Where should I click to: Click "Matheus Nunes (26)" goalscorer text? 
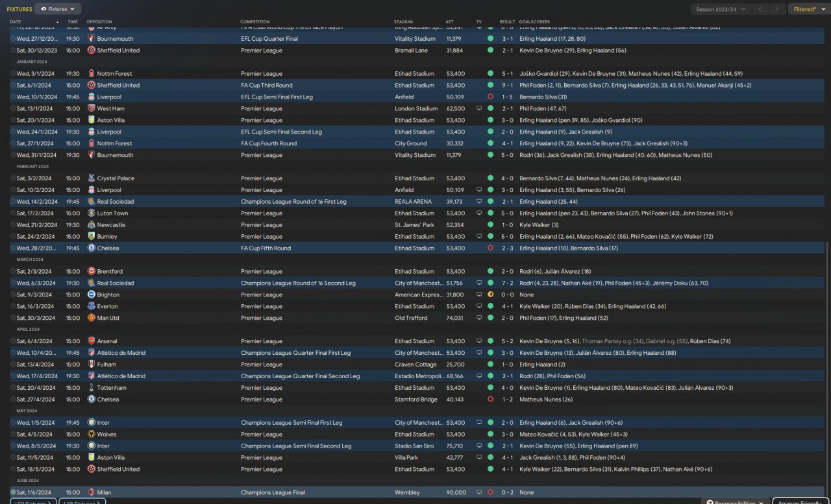coord(546,400)
